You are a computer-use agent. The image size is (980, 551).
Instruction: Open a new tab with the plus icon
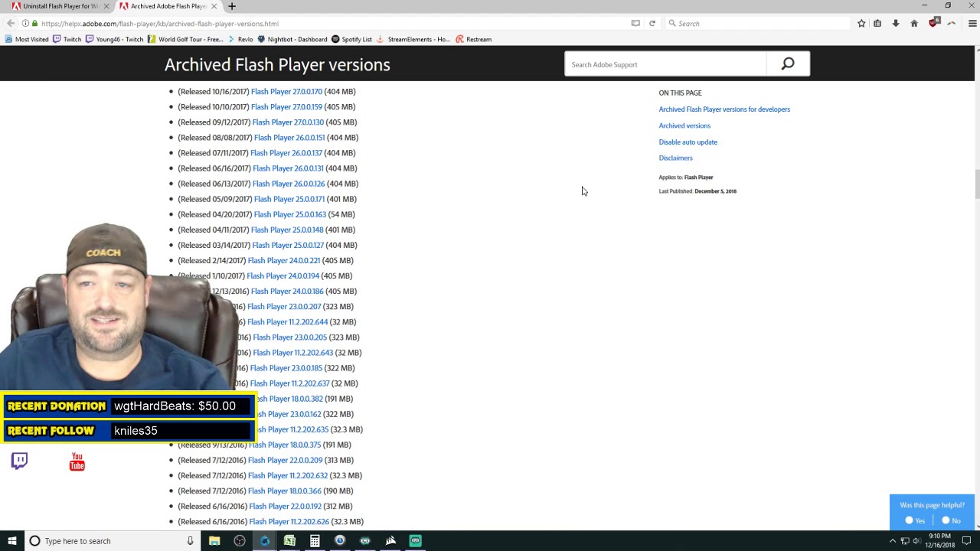pos(232,6)
